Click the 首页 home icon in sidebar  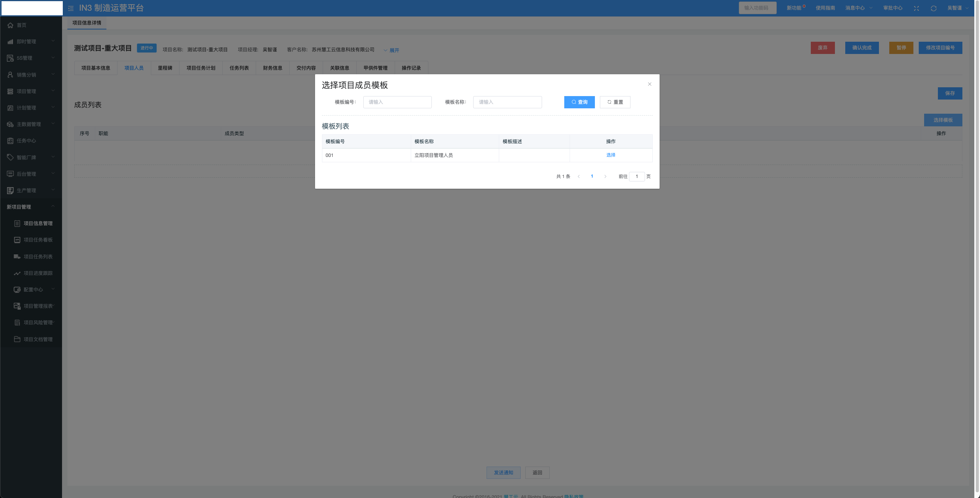pyautogui.click(x=10, y=25)
